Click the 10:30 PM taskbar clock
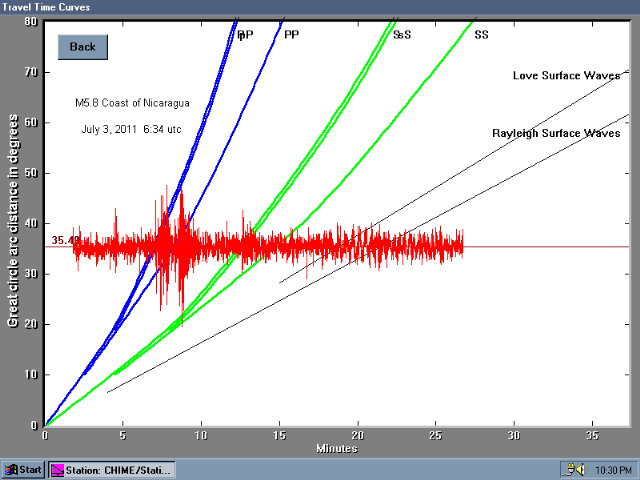This screenshot has width=640, height=480. (611, 469)
